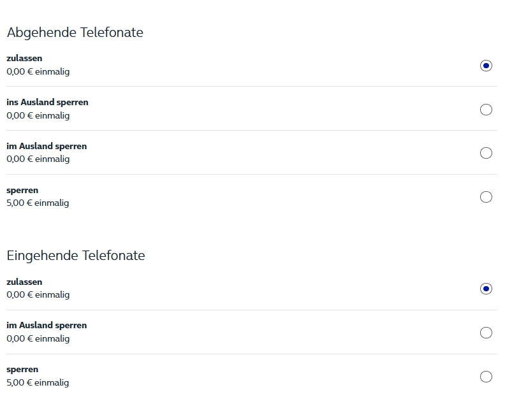Click outgoing "im Ausland sperren" label text

click(x=47, y=147)
